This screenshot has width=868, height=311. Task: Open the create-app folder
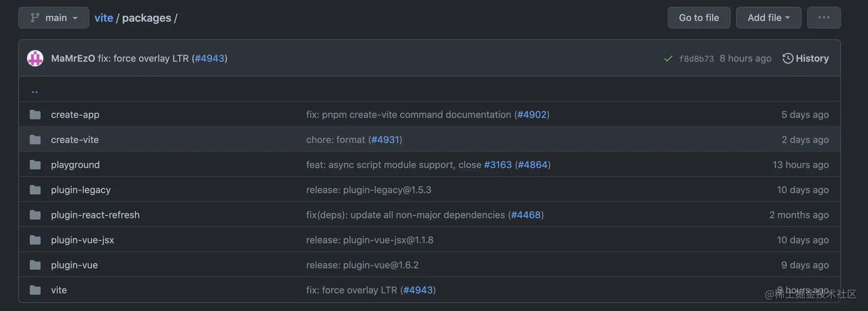[75, 114]
